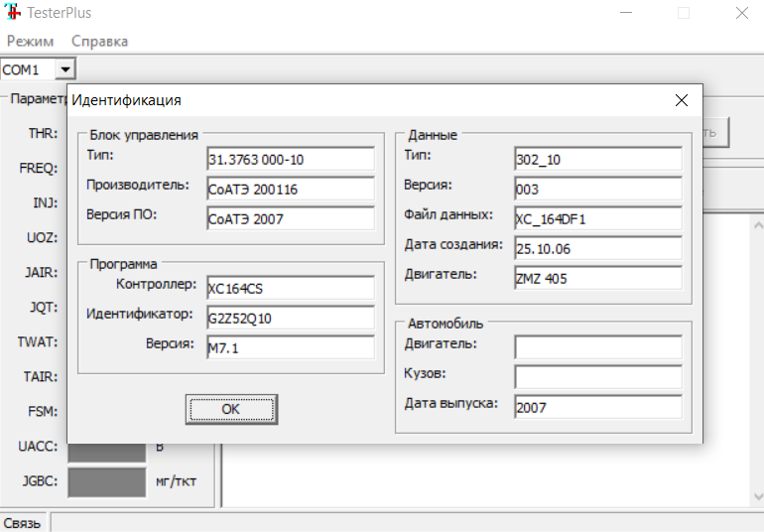Click the Блок управления Тип field

(x=290, y=159)
